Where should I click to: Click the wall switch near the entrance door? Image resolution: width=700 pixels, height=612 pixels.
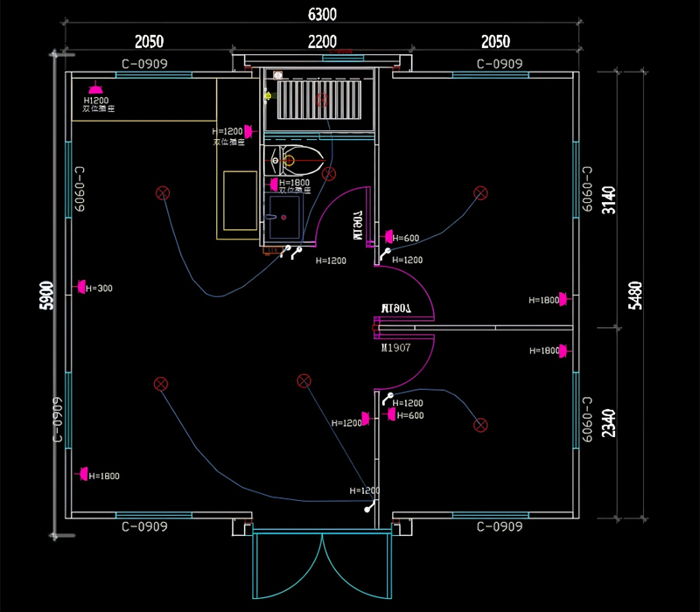point(371,507)
